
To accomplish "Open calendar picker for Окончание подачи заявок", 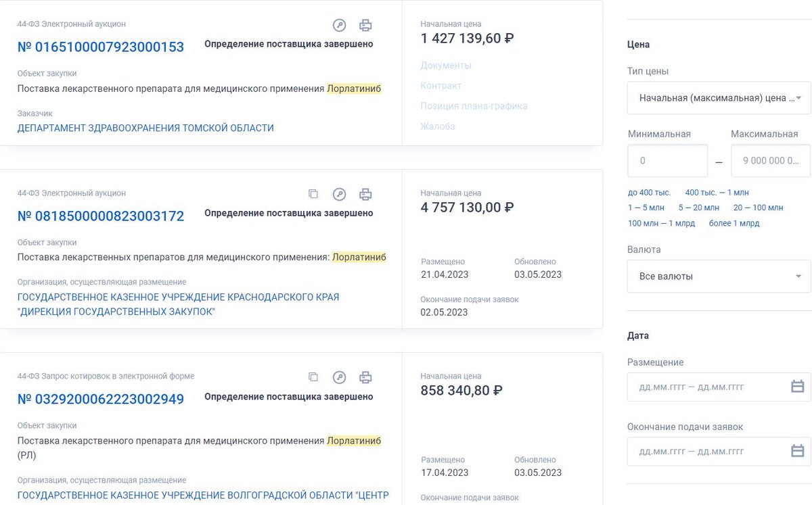I will 796,451.
